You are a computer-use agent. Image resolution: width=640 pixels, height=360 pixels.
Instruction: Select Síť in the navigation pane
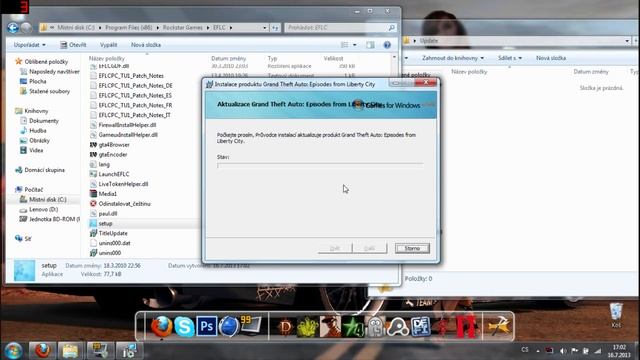tap(27, 239)
